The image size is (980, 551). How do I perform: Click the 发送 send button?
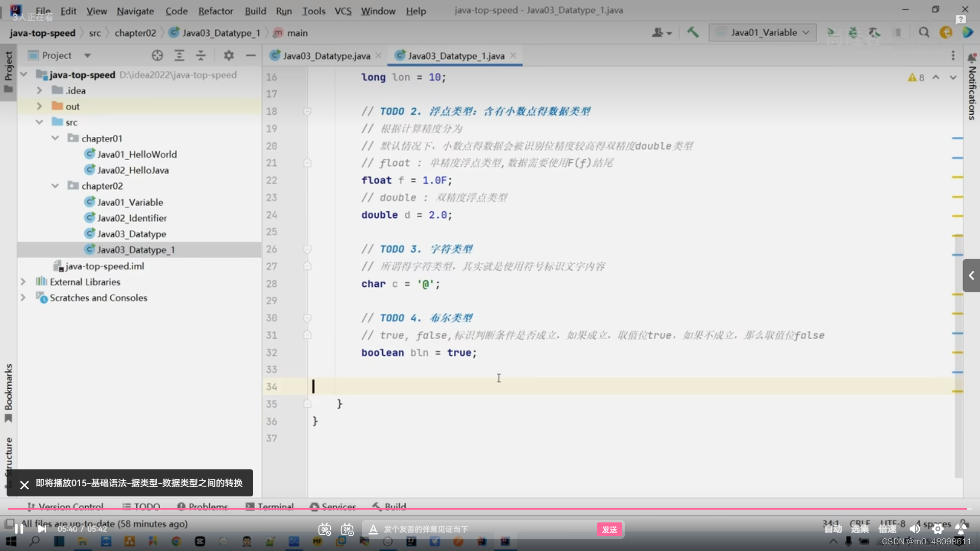pyautogui.click(x=609, y=530)
